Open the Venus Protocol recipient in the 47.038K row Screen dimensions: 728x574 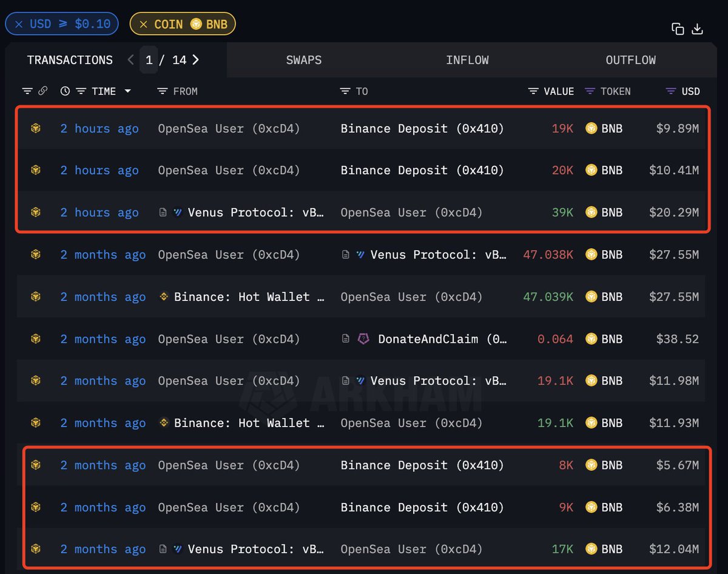pos(439,255)
